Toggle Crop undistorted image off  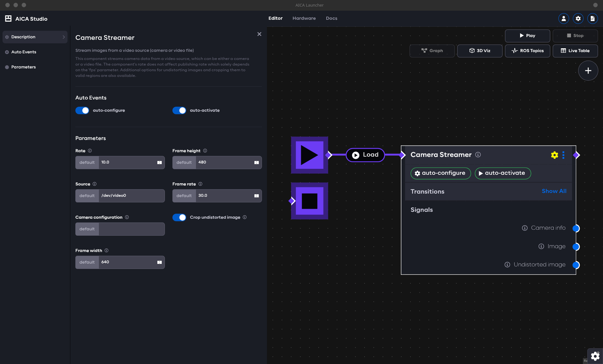point(179,217)
